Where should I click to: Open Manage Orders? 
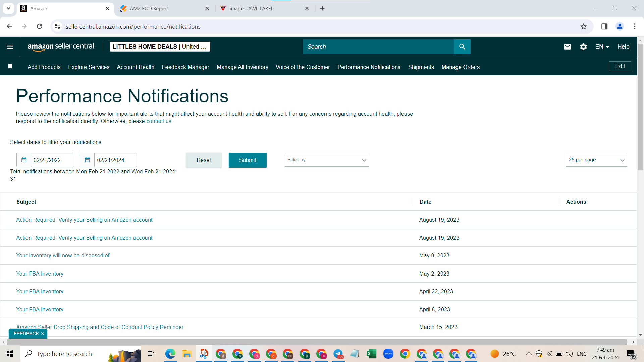(x=461, y=67)
